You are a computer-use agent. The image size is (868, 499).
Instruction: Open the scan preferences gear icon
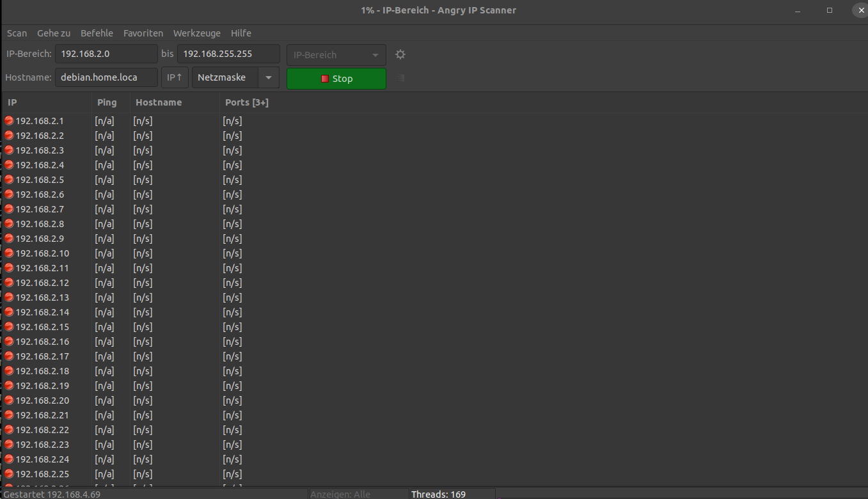point(400,54)
